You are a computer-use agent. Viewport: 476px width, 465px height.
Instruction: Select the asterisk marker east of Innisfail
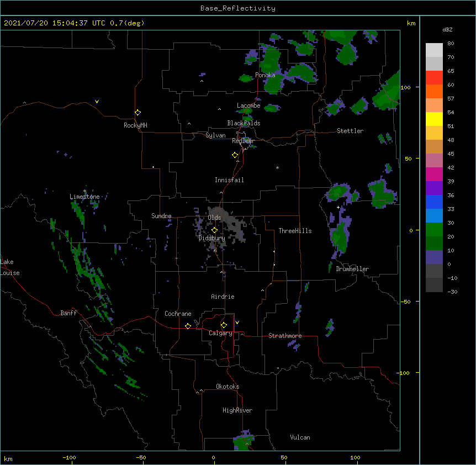277,167
